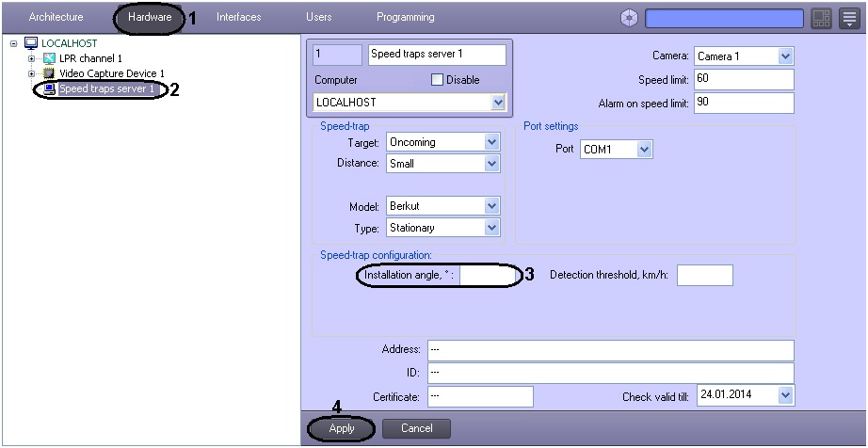The width and height of the screenshot is (868, 448).
Task: Click the Video Capture Device 1 icon
Action: [49, 73]
